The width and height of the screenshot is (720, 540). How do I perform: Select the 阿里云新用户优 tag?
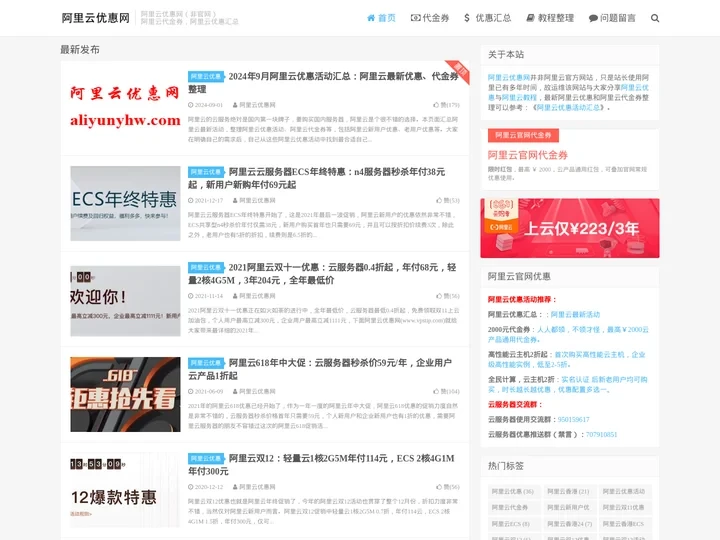568,507
